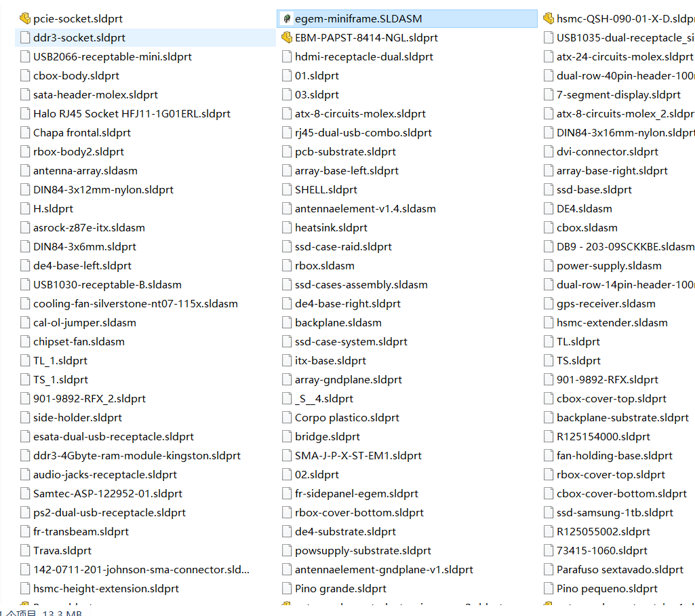Select ssd-cases-assembly.sldasm
The width and height of the screenshot is (695, 616).
361,285
